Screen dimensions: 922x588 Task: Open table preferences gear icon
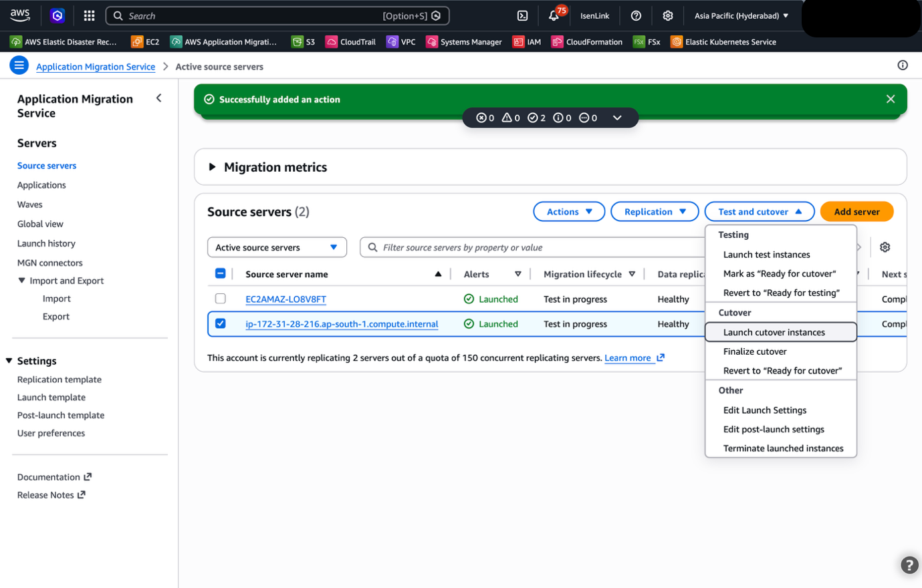[885, 247]
